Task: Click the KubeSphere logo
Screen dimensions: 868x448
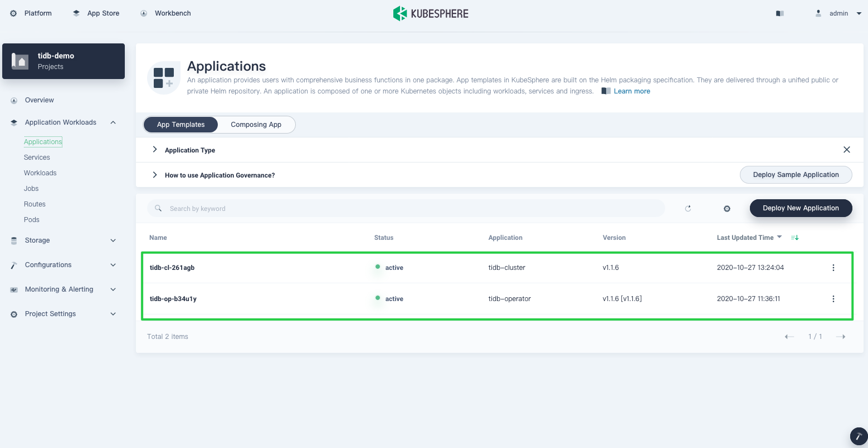Action: pyautogui.click(x=431, y=13)
